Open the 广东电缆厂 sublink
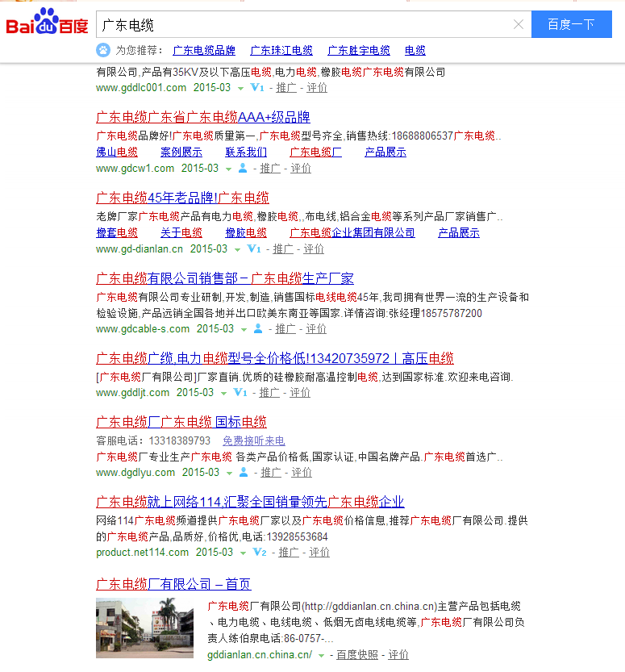 (315, 152)
